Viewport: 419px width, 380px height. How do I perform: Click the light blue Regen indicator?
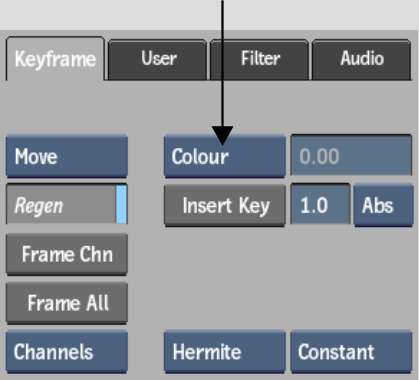pyautogui.click(x=122, y=204)
